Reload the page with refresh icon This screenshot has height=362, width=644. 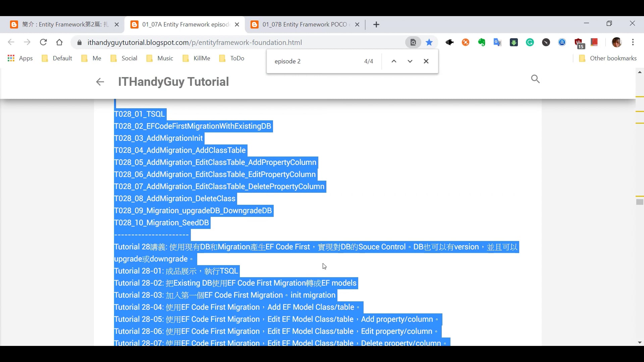[43, 42]
